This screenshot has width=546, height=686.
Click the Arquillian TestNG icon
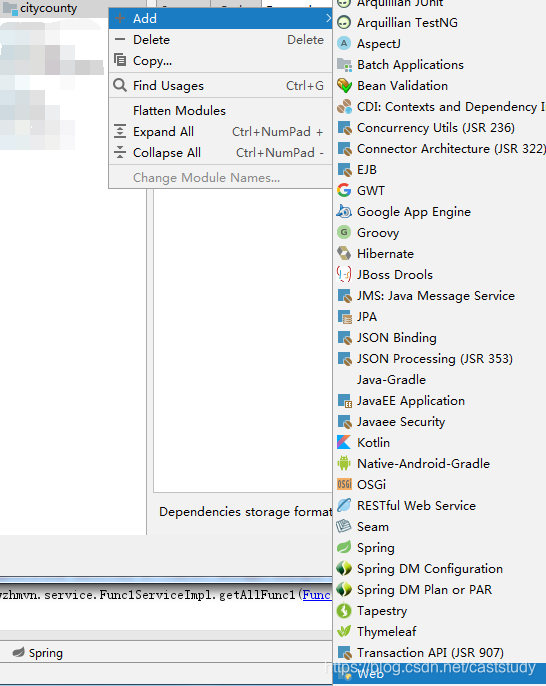click(344, 22)
